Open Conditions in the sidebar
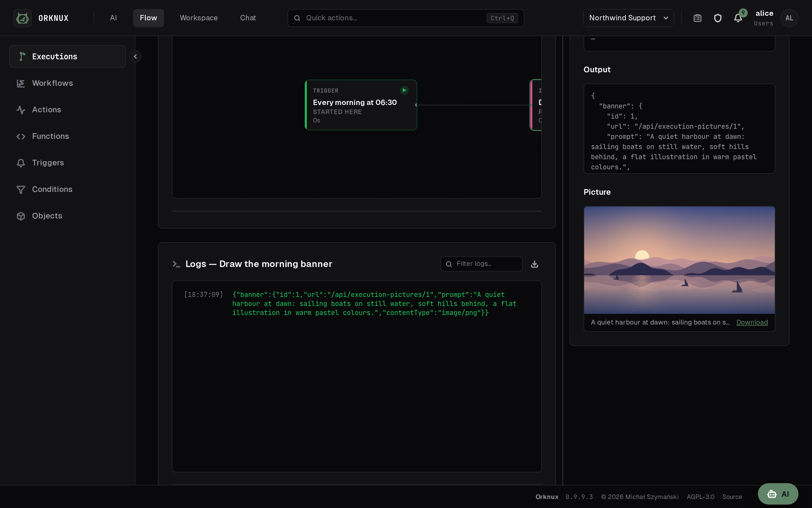The width and height of the screenshot is (812, 508). [67, 189]
